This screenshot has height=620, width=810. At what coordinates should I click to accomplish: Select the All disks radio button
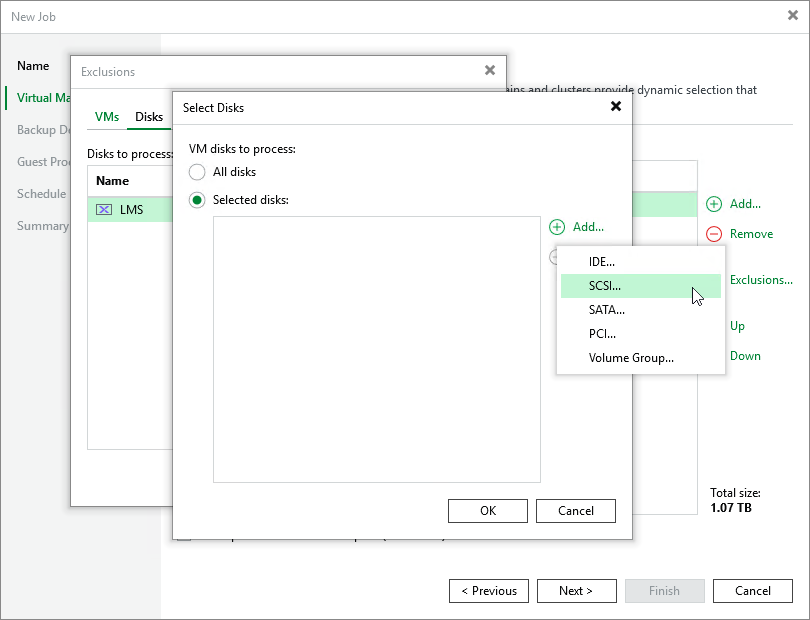(197, 172)
